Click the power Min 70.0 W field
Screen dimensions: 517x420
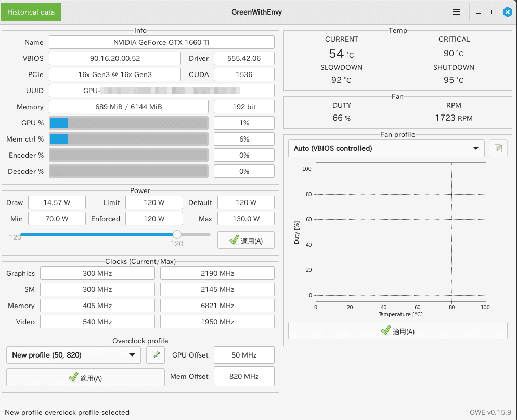[57, 219]
